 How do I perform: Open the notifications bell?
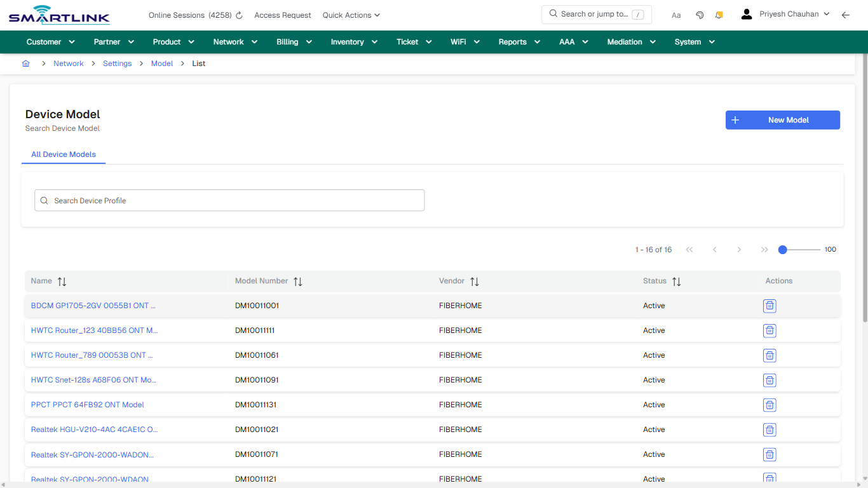[719, 15]
